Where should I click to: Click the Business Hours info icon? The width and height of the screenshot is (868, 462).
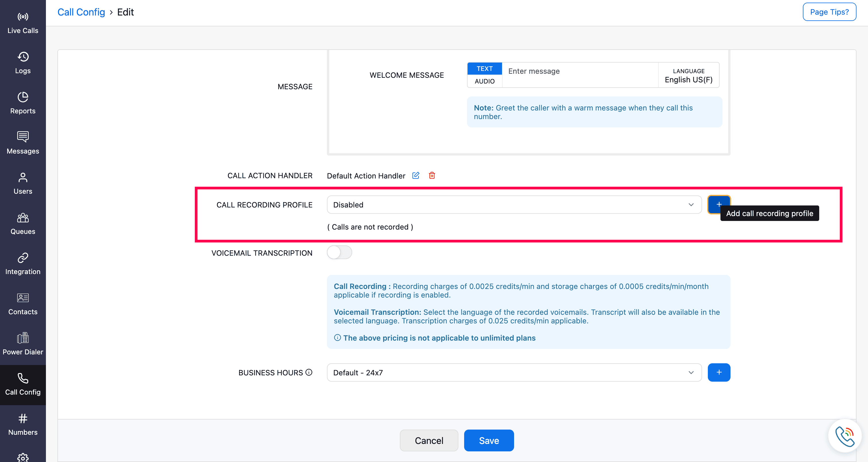309,372
